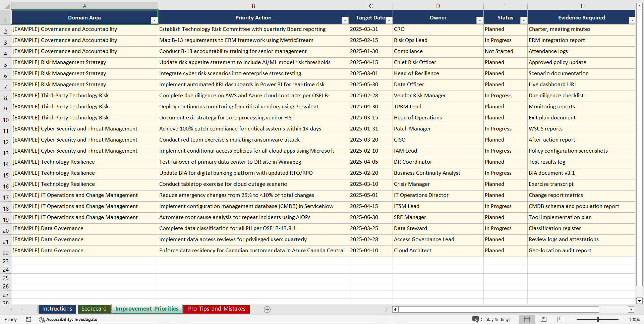Click the Zoom In plus icon
Viewport: 644px width, 324px height.
pyautogui.click(x=622, y=319)
